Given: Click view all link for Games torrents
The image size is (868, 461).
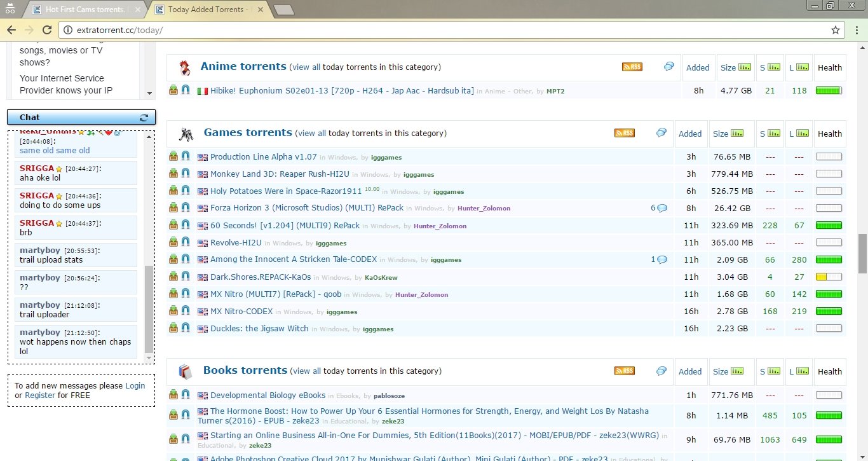Looking at the screenshot, I should click(311, 134).
